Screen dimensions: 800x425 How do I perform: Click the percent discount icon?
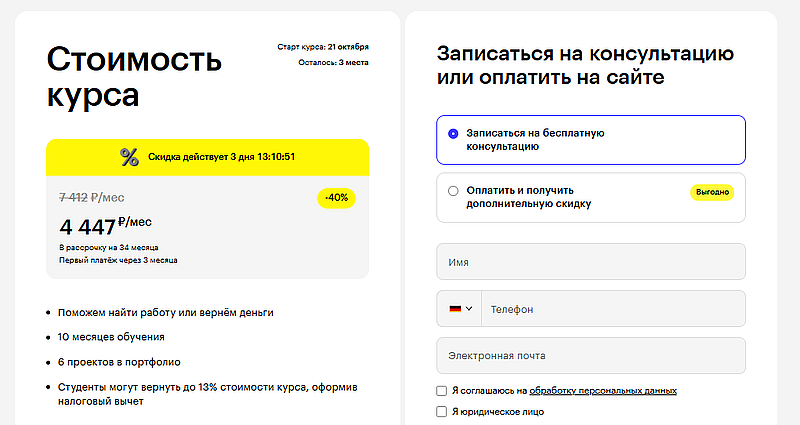(129, 157)
